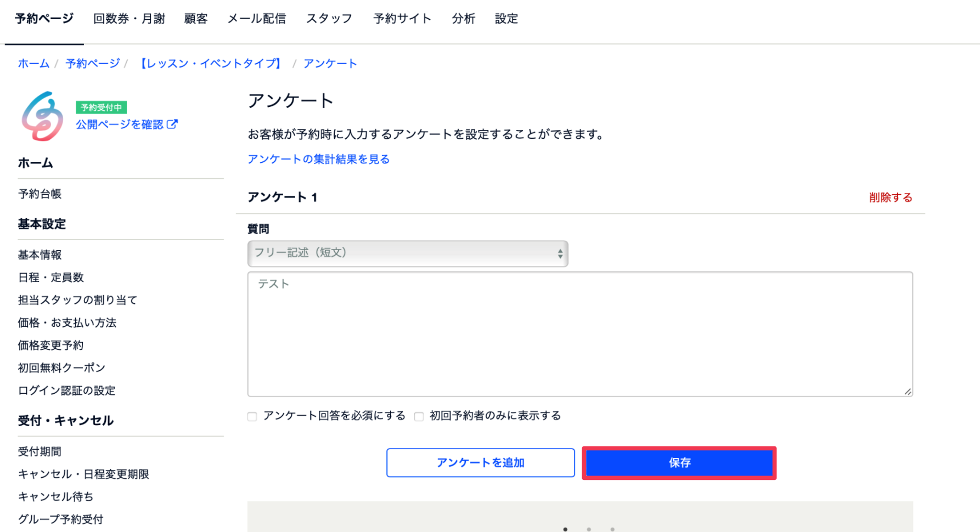Screen dimensions: 980x532
Task: Switch to the 分析 tab
Action: tap(463, 19)
